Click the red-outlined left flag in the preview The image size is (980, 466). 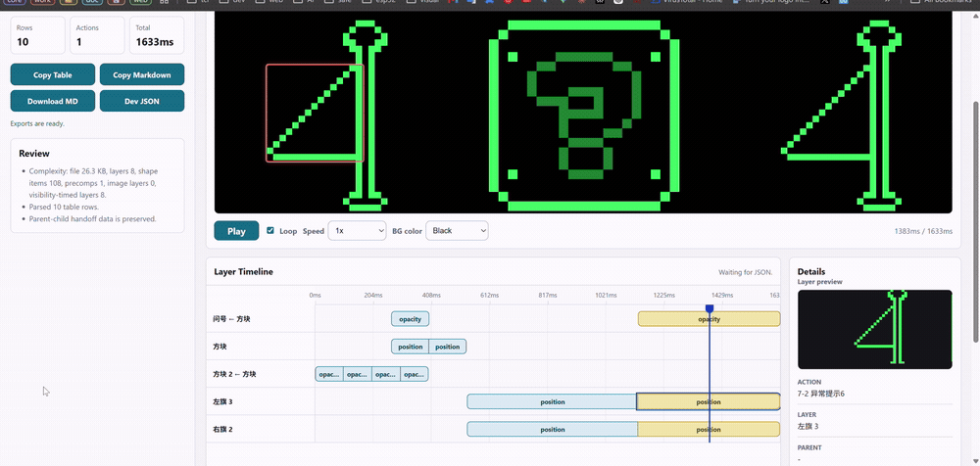[x=315, y=113]
